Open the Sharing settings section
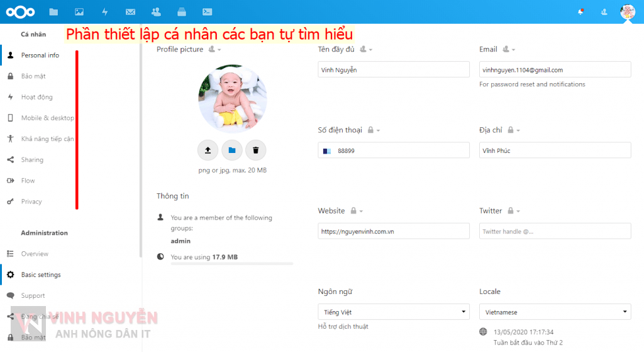Image resolution: width=644 pixels, height=352 pixels. [x=32, y=160]
